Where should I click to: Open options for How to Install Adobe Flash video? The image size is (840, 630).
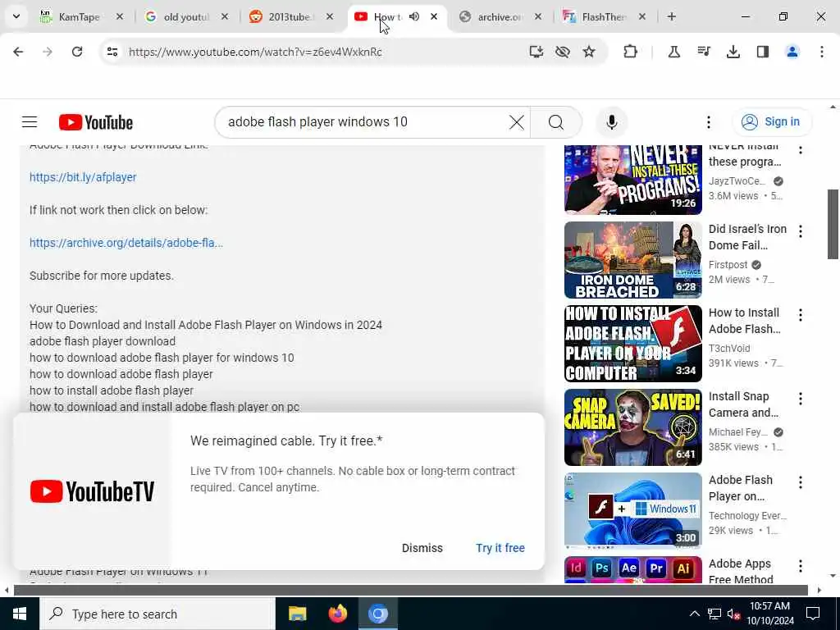(801, 315)
